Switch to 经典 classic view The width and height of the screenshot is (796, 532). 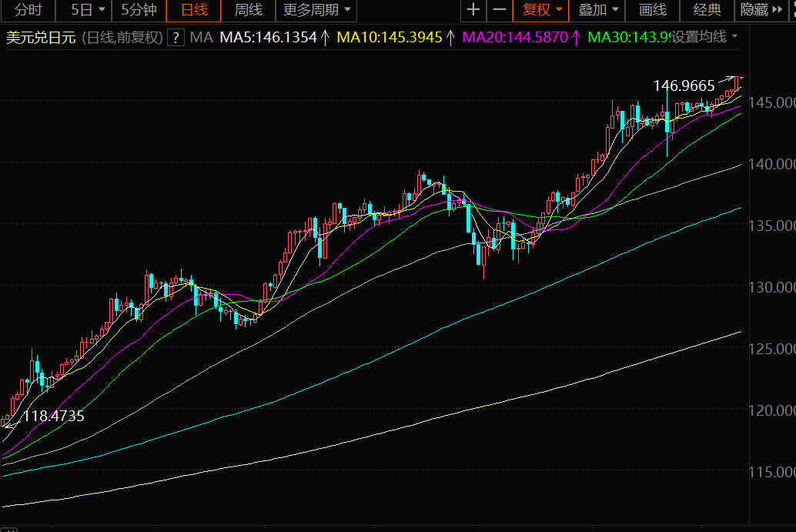pyautogui.click(x=707, y=10)
